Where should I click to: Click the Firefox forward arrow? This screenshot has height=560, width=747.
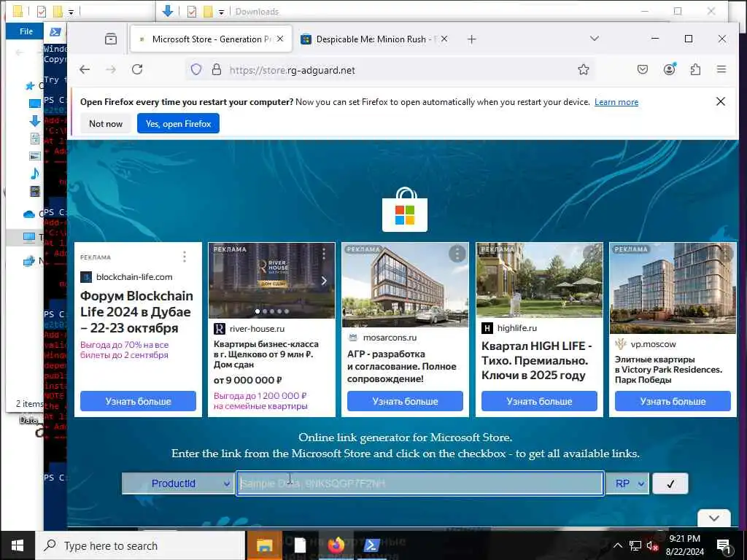pos(111,70)
